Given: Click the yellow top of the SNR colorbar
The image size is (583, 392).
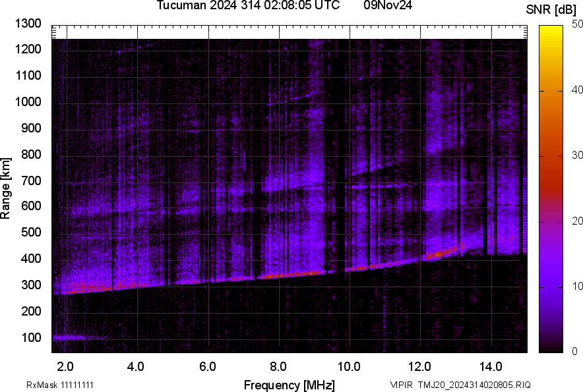Looking at the screenshot, I should click(551, 32).
